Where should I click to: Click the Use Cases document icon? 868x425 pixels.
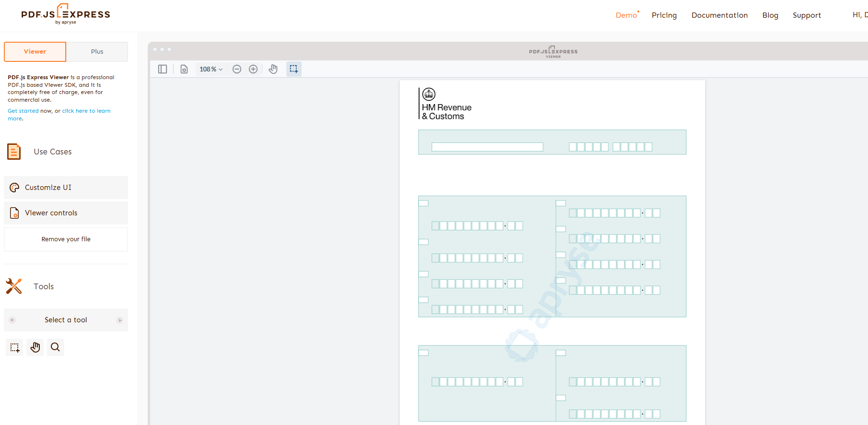point(14,152)
